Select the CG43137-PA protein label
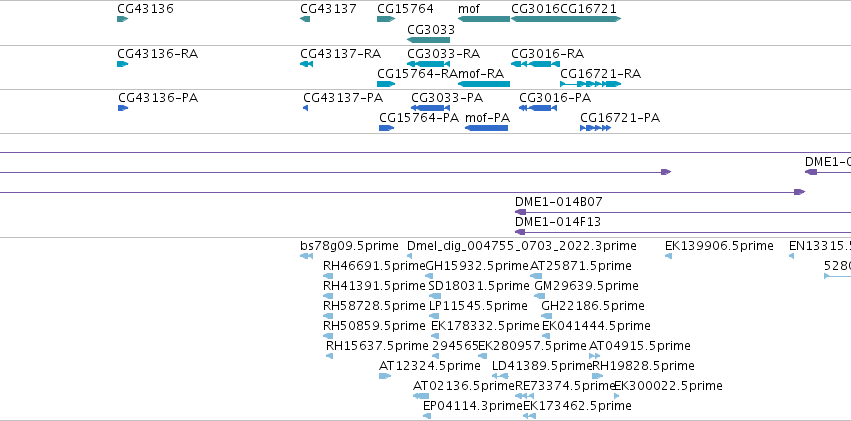This screenshot has width=851, height=421. [x=343, y=98]
